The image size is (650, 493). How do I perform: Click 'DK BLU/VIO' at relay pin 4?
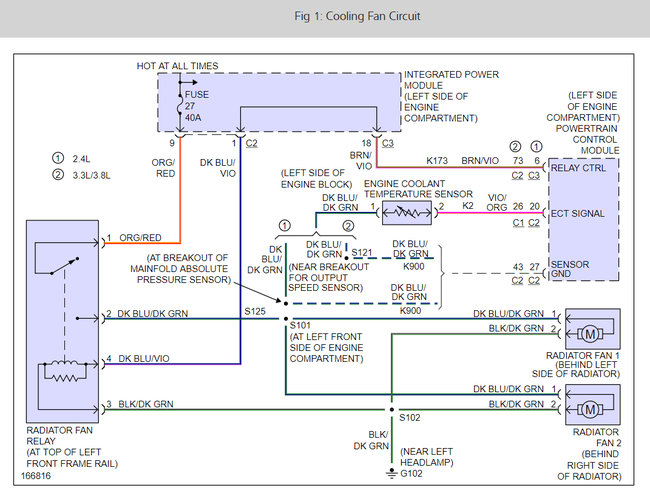point(144,359)
